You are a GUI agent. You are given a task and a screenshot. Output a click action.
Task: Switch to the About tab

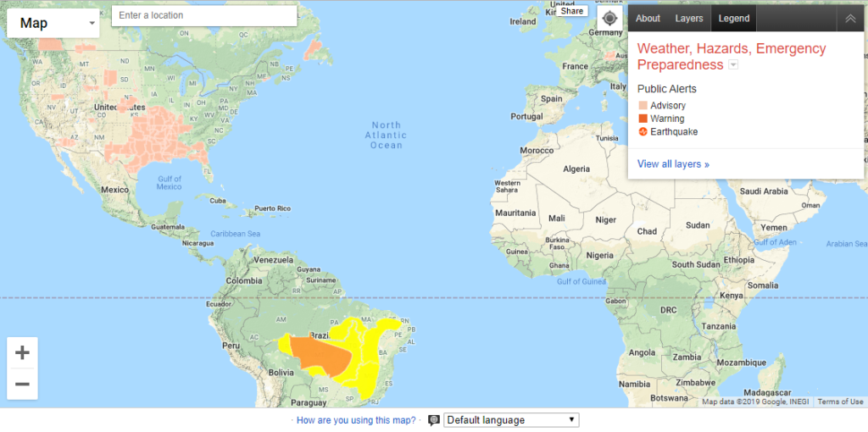[x=648, y=19]
